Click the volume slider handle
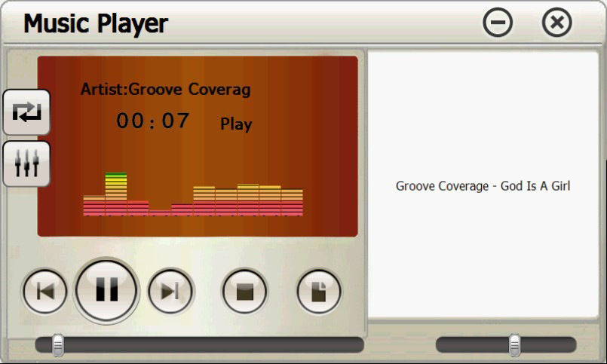 pyautogui.click(x=514, y=345)
